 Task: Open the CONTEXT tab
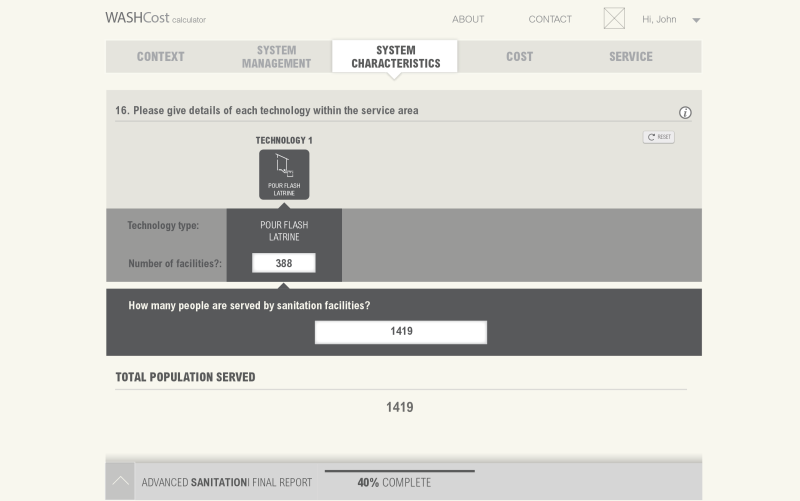(x=160, y=57)
